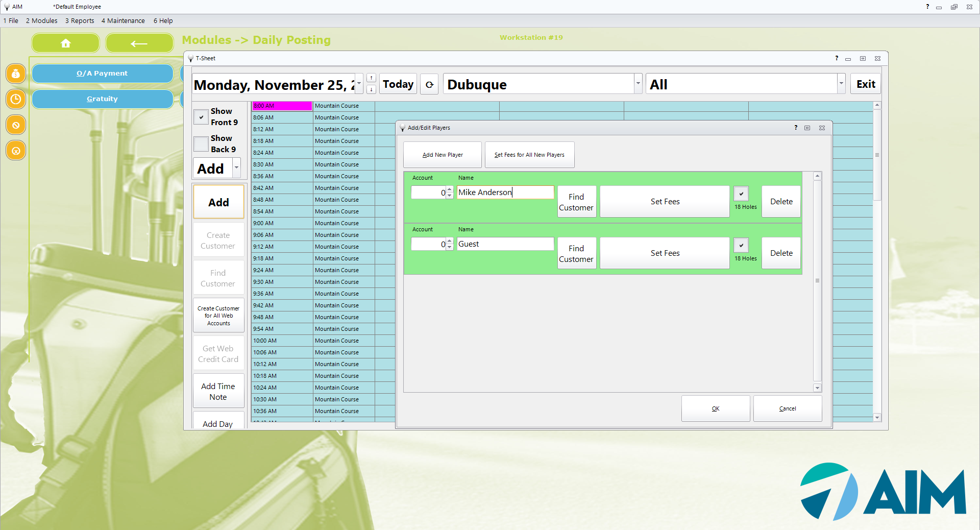980x530 pixels.
Task: Open the money bag payment icon
Action: coord(15,74)
